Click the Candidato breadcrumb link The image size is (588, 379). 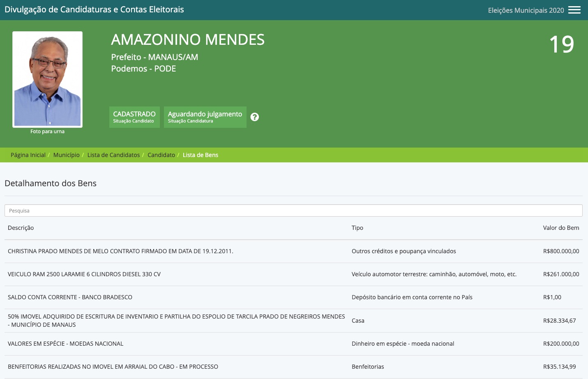[161, 155]
